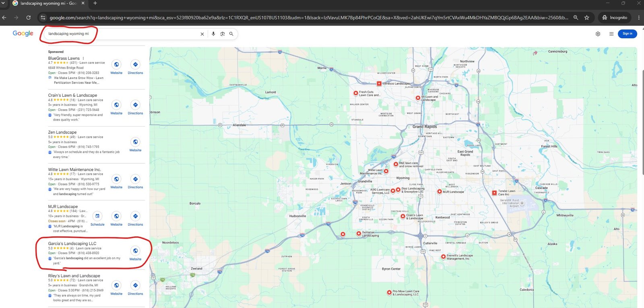This screenshot has height=308, width=644.
Task: Select Diaz Landscaping & Snowplow map pin
Action: (x=398, y=189)
